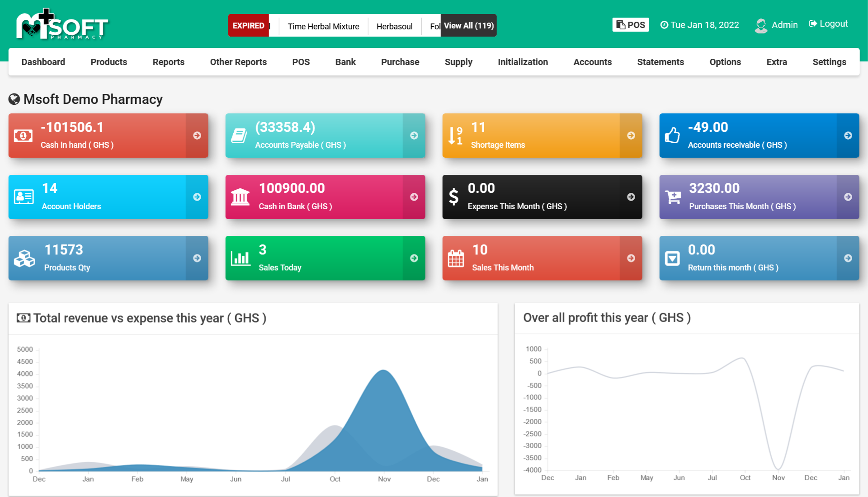The width and height of the screenshot is (868, 497).
Task: Open Return this month arrow icon
Action: [x=848, y=258]
